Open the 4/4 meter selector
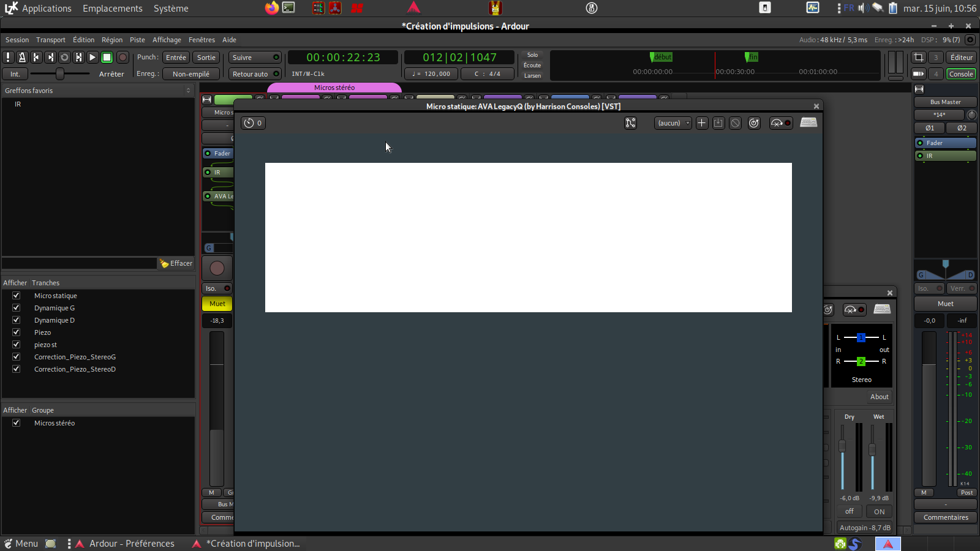 (488, 74)
